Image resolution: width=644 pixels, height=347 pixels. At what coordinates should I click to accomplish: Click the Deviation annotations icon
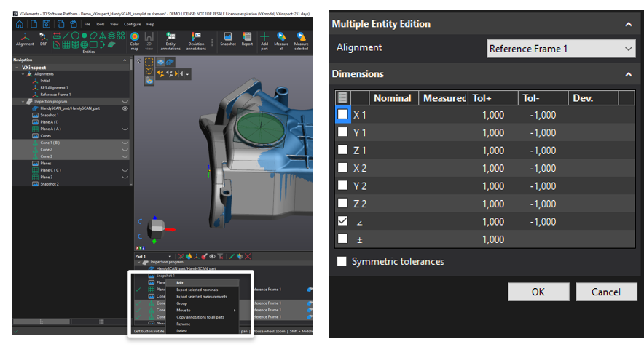coord(196,38)
